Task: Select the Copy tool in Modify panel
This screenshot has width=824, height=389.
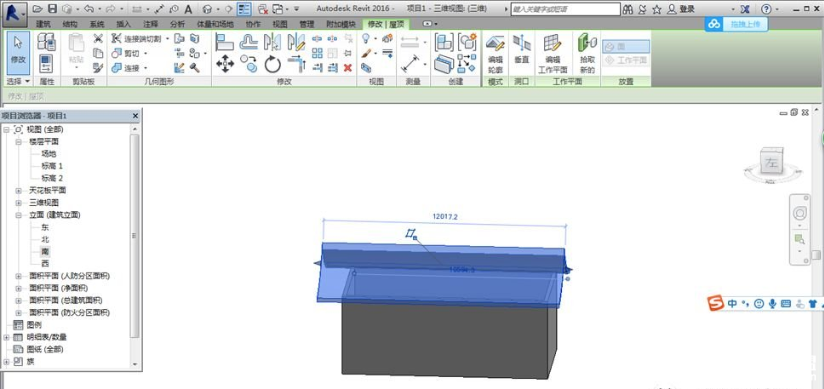Action: 249,64
